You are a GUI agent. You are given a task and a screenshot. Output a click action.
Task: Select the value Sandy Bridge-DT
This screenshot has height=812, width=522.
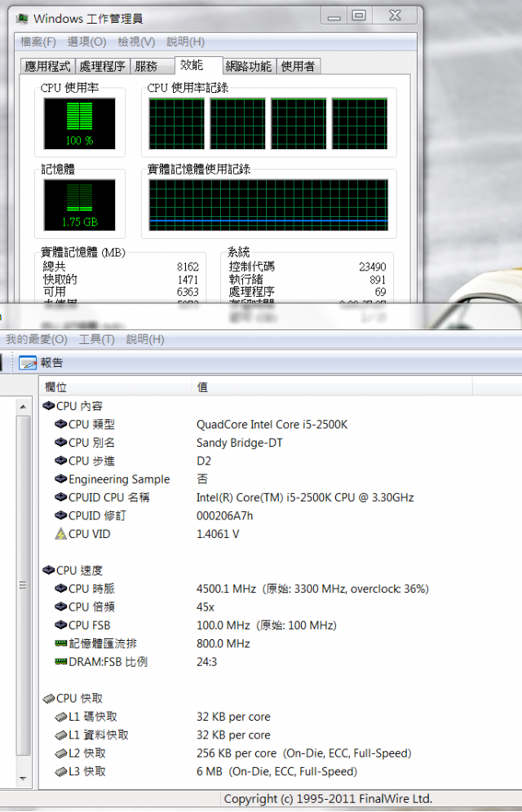point(239,442)
